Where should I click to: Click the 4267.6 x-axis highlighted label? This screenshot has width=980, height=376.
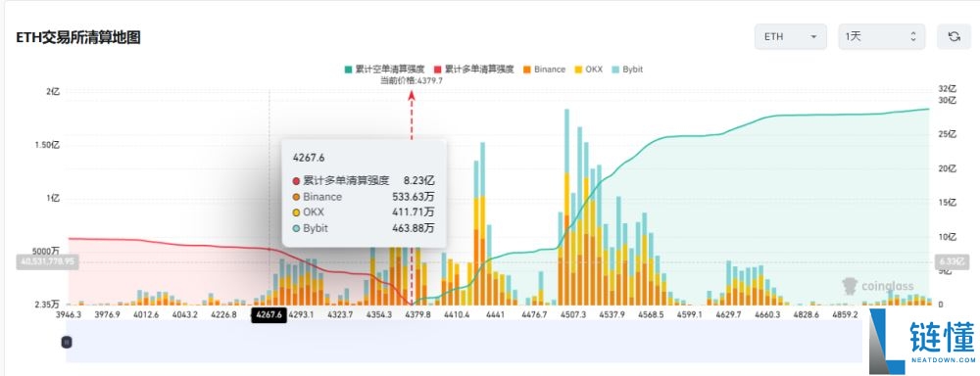[x=269, y=314]
